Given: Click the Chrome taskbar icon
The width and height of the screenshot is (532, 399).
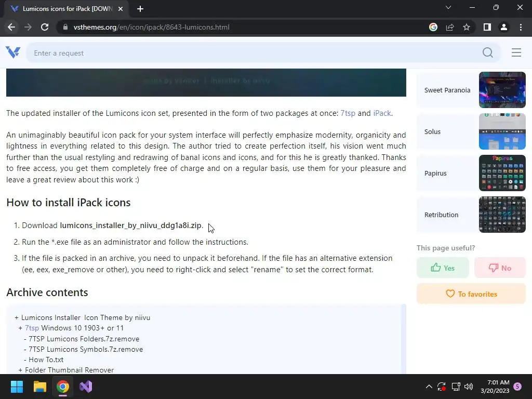Looking at the screenshot, I should coord(63,387).
